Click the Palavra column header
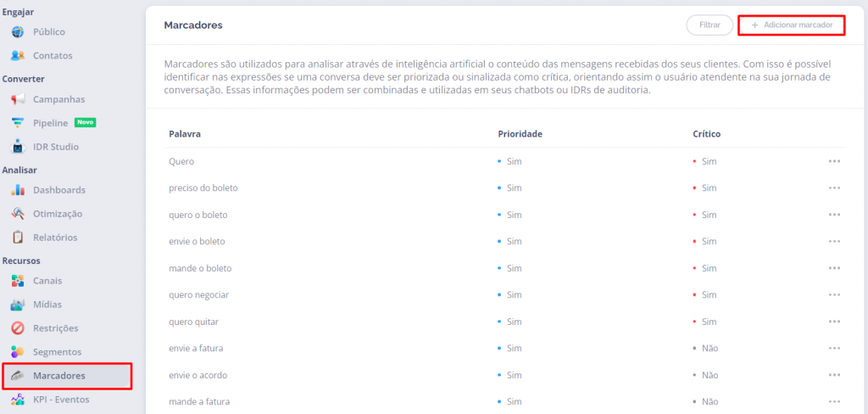 (185, 134)
